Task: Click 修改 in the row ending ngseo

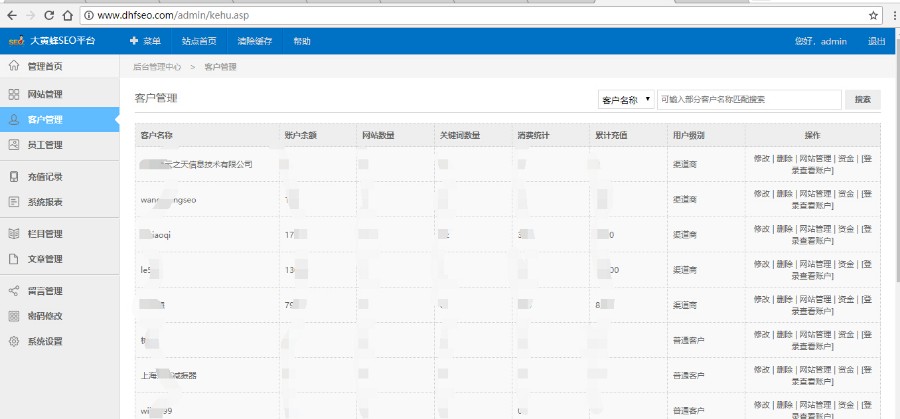Action: click(761, 194)
